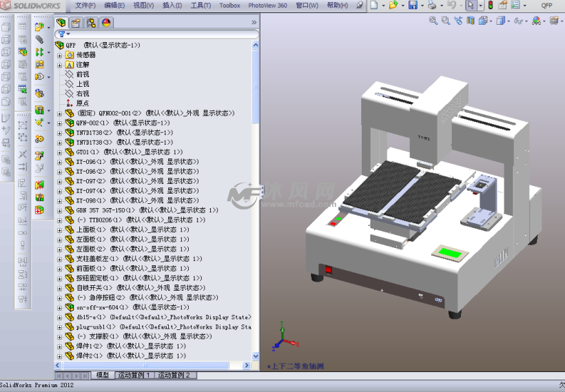Image resolution: width=565 pixels, height=392 pixels.
Task: Open the 插入(I) menu
Action: 172,6
